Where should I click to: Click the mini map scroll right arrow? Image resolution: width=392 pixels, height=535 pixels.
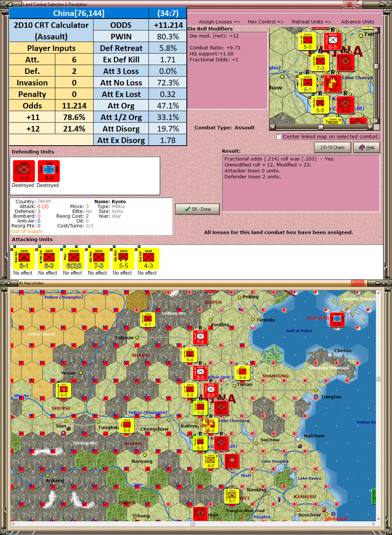click(x=370, y=127)
